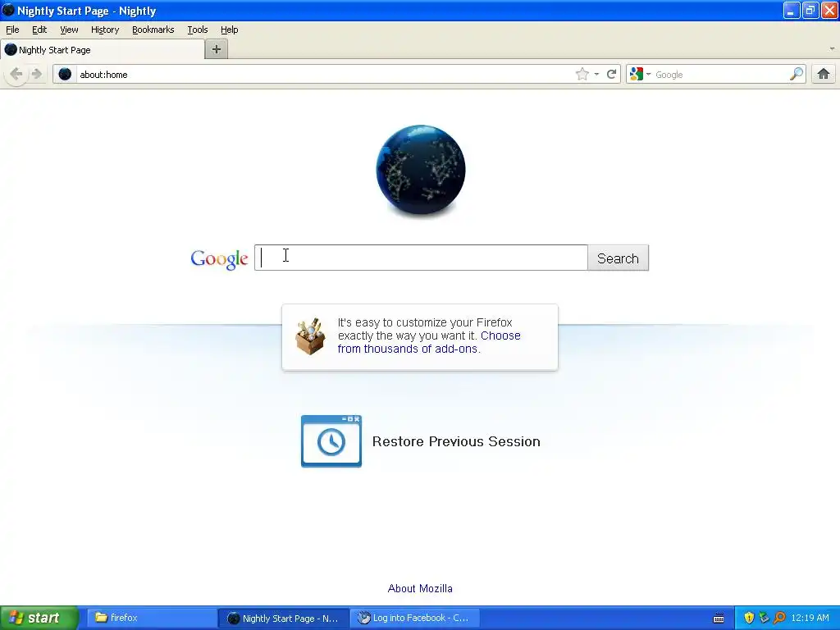Click Restore Previous Session text
840x630 pixels.
456,441
